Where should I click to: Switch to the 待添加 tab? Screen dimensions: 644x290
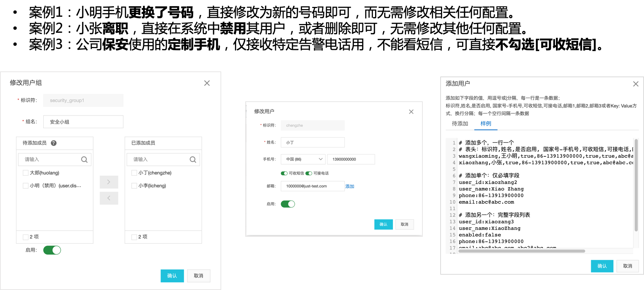pos(460,124)
